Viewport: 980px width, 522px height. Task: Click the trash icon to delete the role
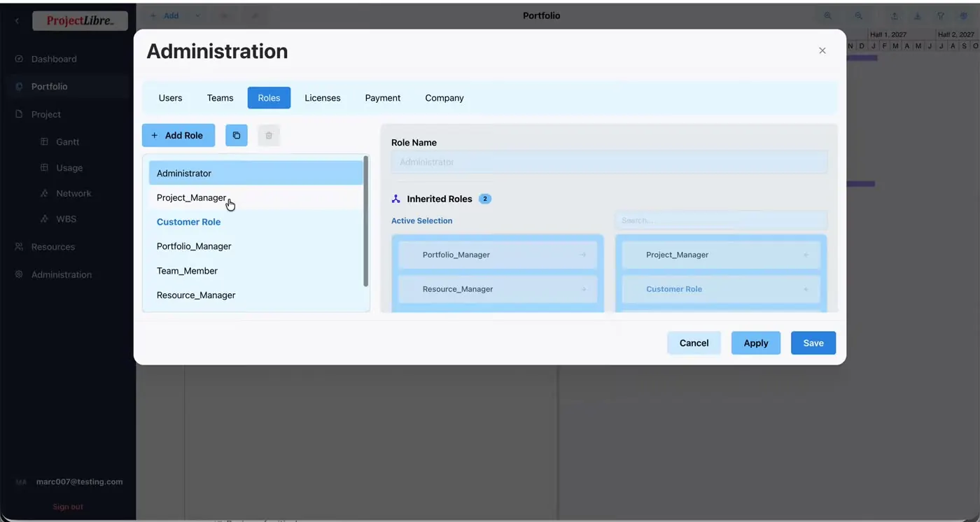[269, 135]
